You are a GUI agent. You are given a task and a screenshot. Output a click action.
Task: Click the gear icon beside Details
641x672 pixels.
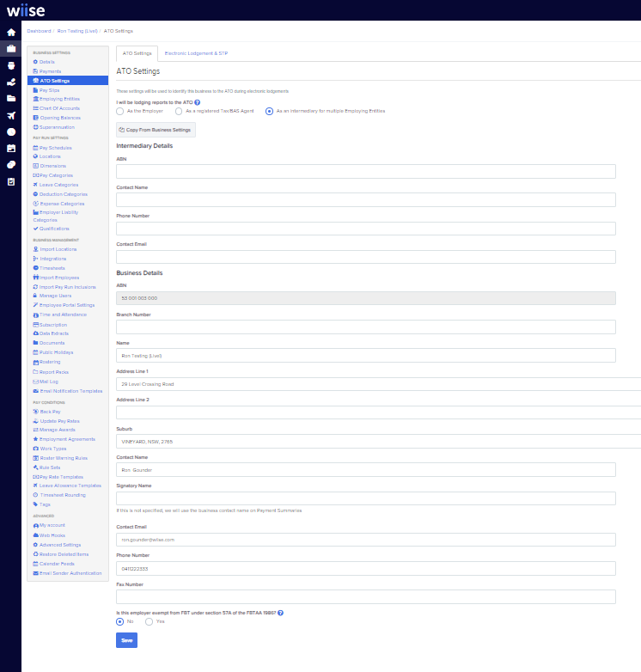coord(35,62)
